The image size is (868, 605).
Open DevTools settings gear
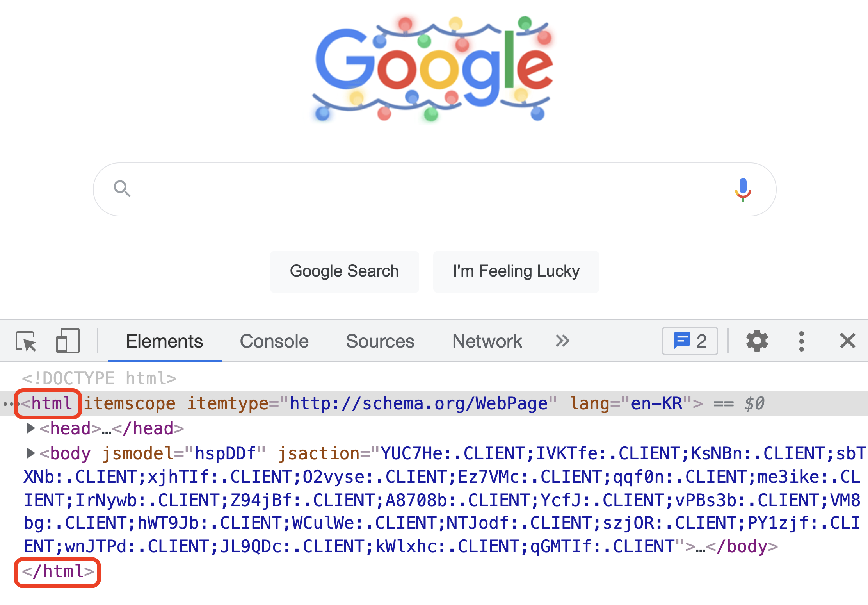pos(757,341)
